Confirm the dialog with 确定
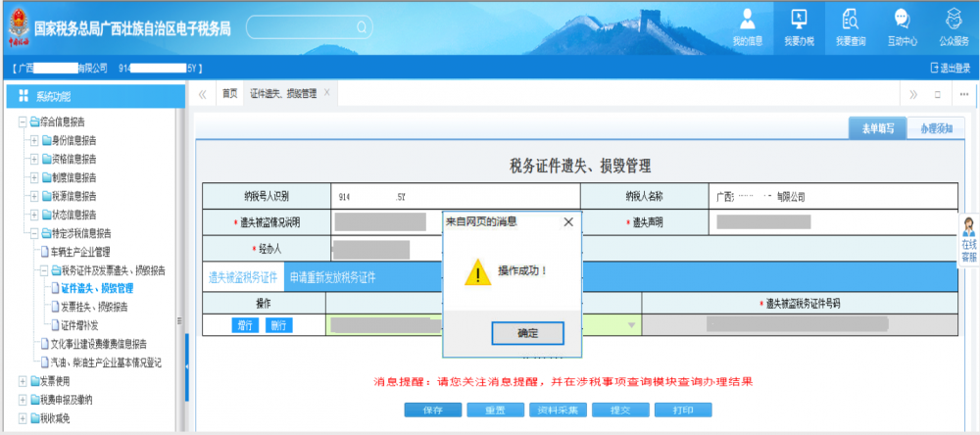Viewport: 980px width, 435px height. click(527, 333)
